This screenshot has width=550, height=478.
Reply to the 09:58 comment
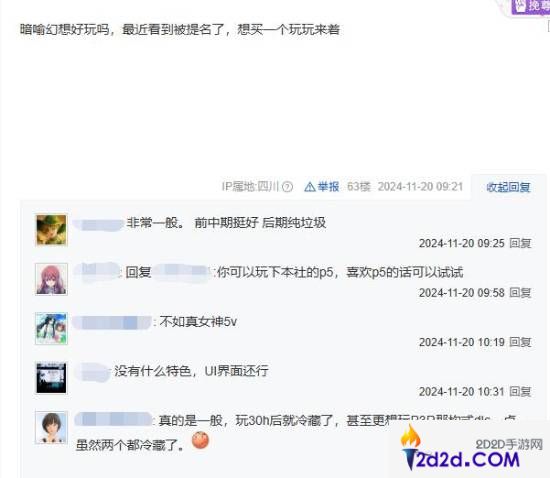[x=520, y=293]
